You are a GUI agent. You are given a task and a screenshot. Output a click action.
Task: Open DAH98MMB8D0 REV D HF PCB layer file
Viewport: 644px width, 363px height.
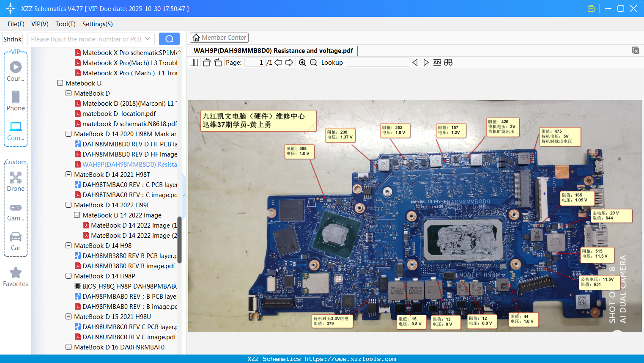pos(126,144)
